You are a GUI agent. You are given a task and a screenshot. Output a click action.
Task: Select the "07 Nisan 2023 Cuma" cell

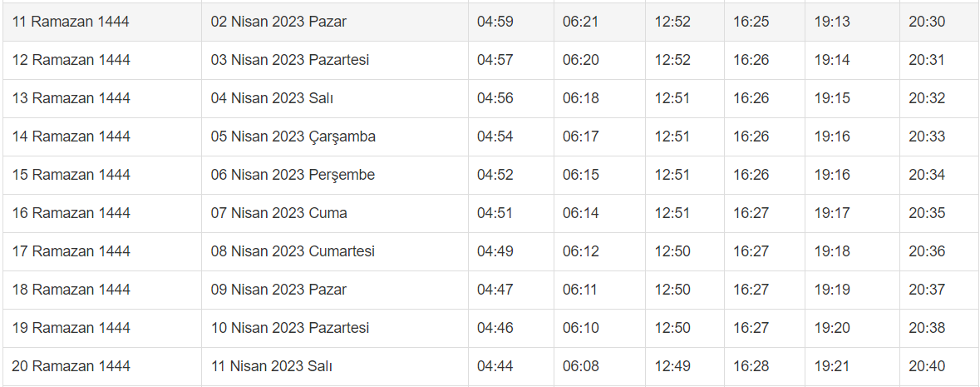(x=279, y=213)
